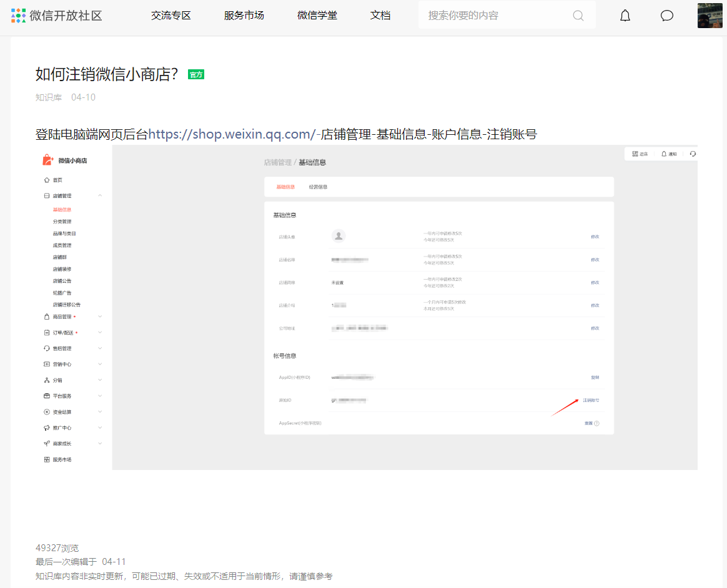Expand the 资金结算 chevron

[100, 412]
